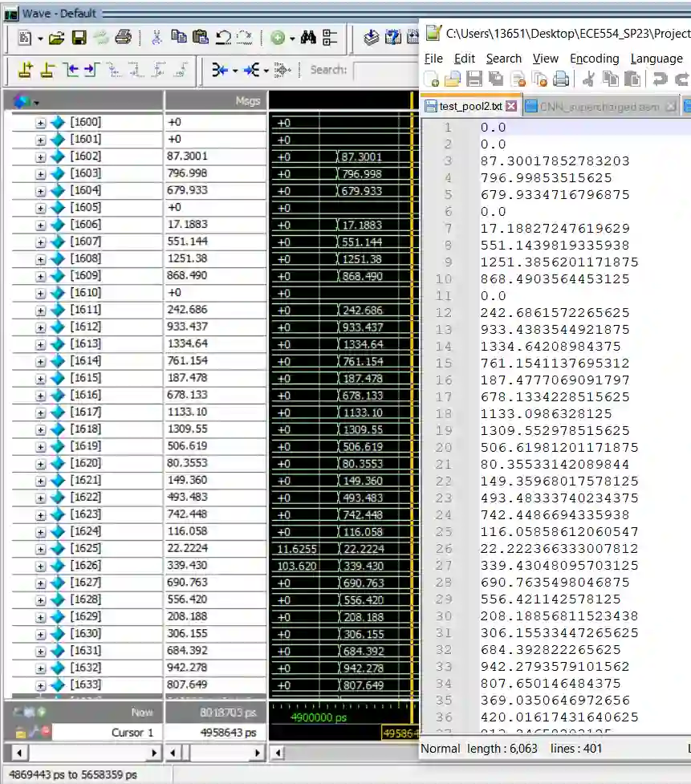The image size is (691, 784).
Task: Click the Search input field
Action: click(385, 71)
